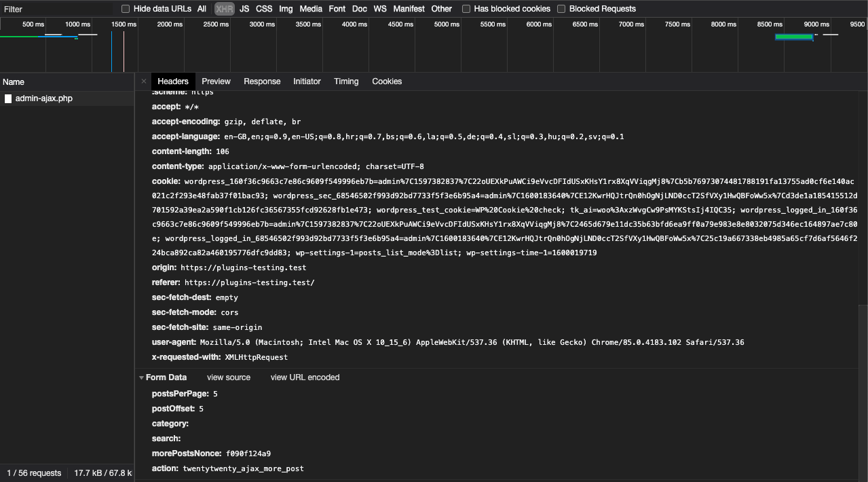The image size is (868, 482).
Task: Filter requests by Doc
Action: [359, 9]
